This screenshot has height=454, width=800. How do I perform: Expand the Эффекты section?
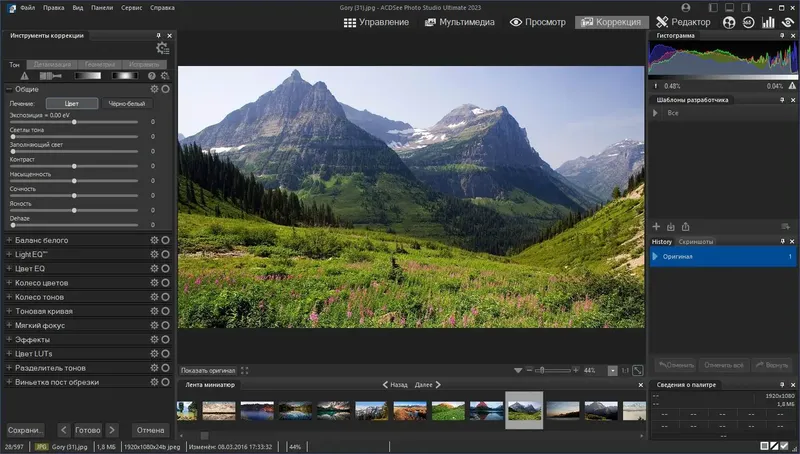pos(9,340)
